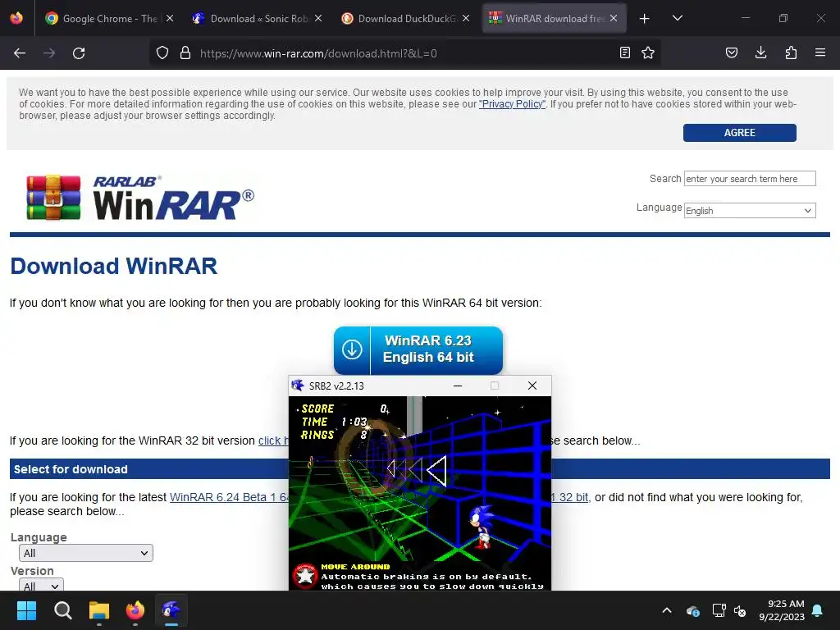Expand the Version filter dropdown
The height and width of the screenshot is (630, 840).
point(41,584)
